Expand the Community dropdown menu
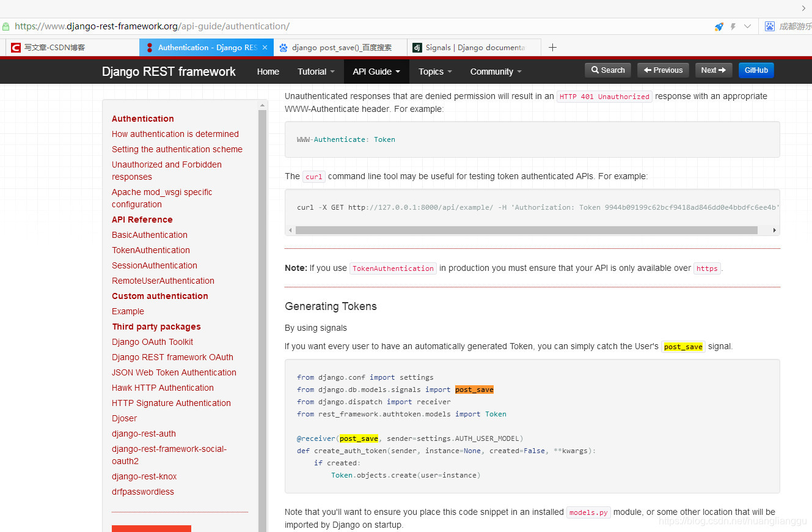 click(496, 72)
